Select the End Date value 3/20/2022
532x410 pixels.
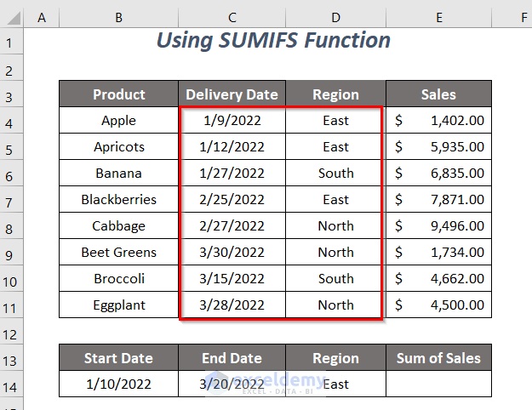coord(232,384)
